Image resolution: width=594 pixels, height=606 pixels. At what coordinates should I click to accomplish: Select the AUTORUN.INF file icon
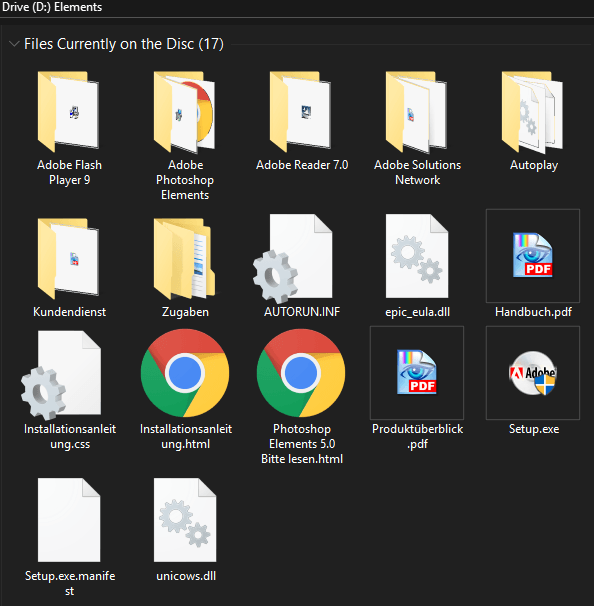click(x=293, y=258)
